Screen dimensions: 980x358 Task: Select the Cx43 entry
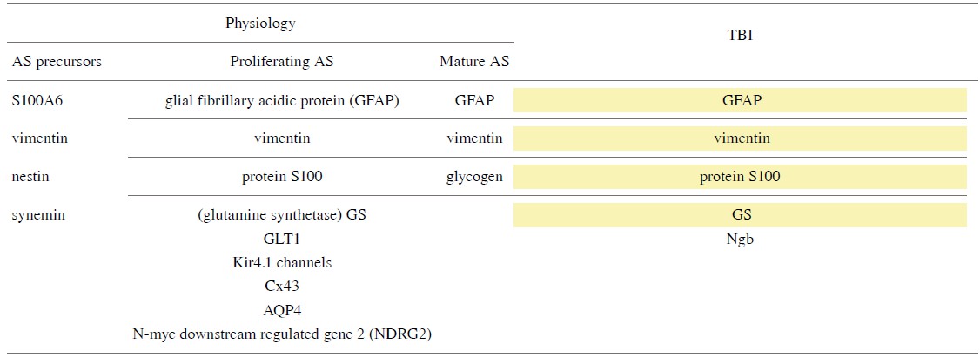pos(281,286)
